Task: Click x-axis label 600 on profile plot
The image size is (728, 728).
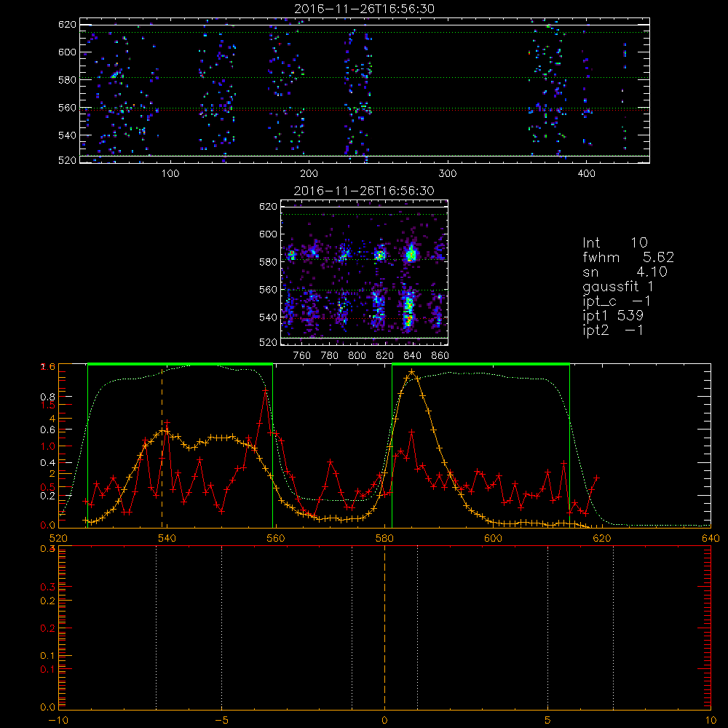Action: [x=493, y=539]
